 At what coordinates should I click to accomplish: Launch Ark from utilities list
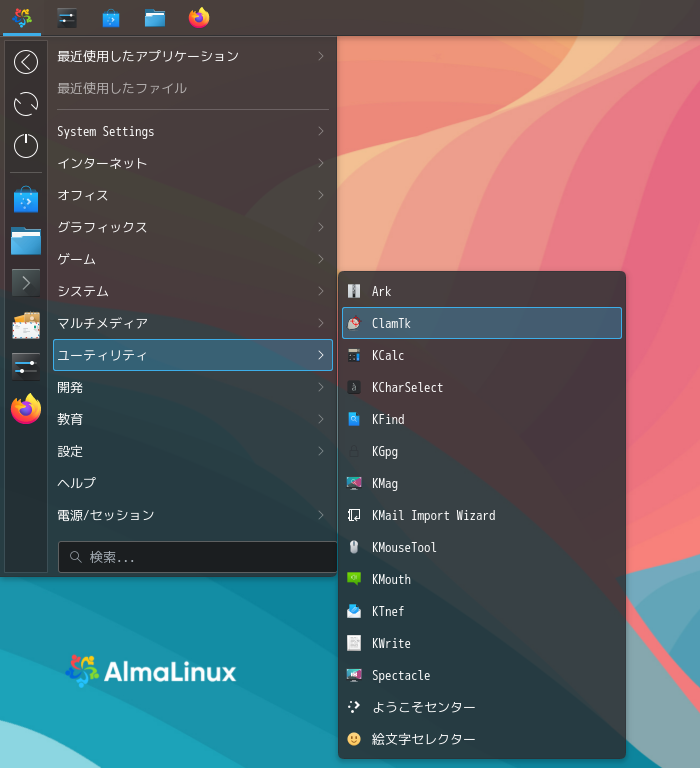coord(482,291)
